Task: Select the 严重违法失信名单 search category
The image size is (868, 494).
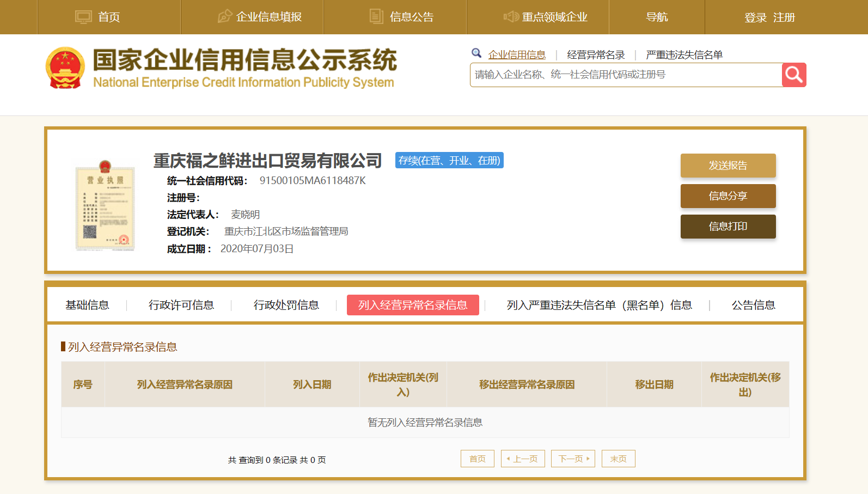Action: (684, 54)
